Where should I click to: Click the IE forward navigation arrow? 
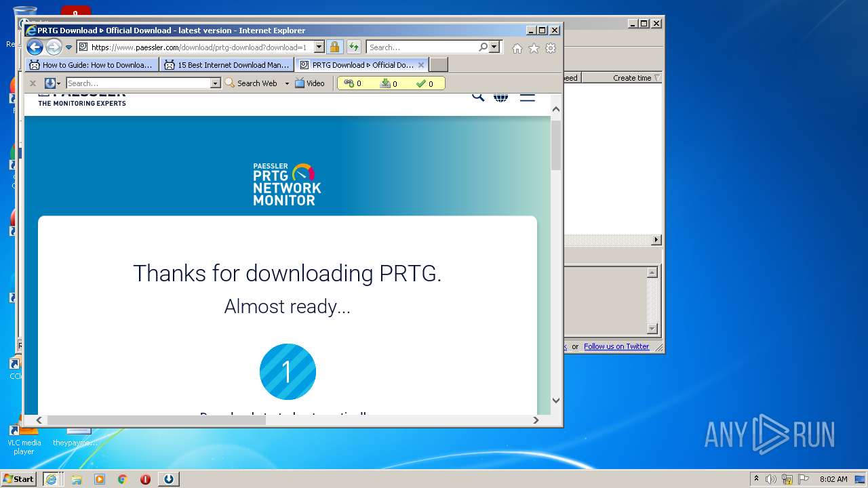click(54, 47)
